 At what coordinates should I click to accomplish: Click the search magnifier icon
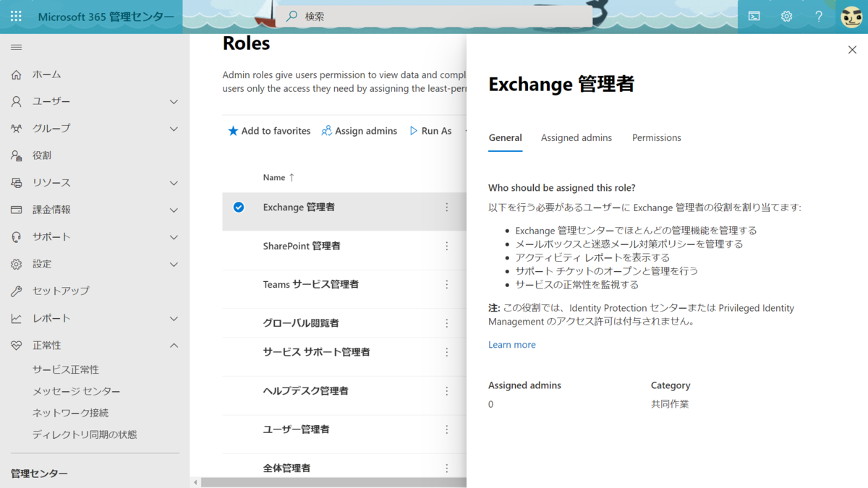[x=292, y=16]
